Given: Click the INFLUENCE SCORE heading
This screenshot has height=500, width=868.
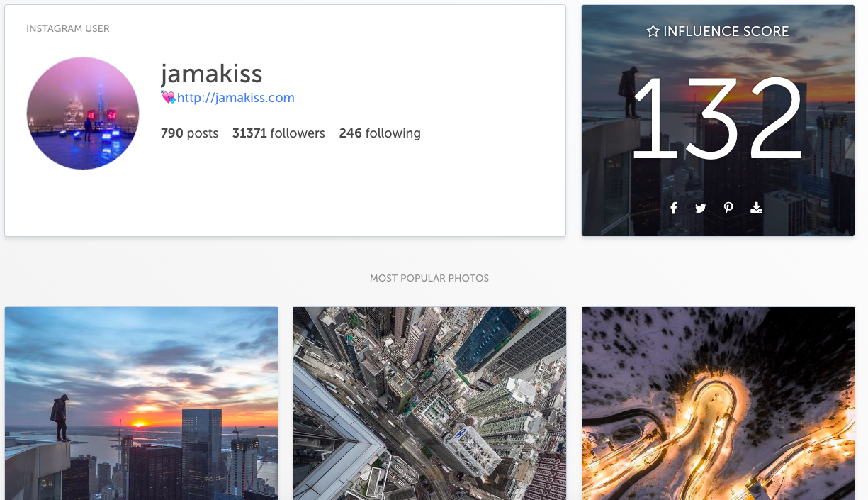Looking at the screenshot, I should click(x=726, y=31).
